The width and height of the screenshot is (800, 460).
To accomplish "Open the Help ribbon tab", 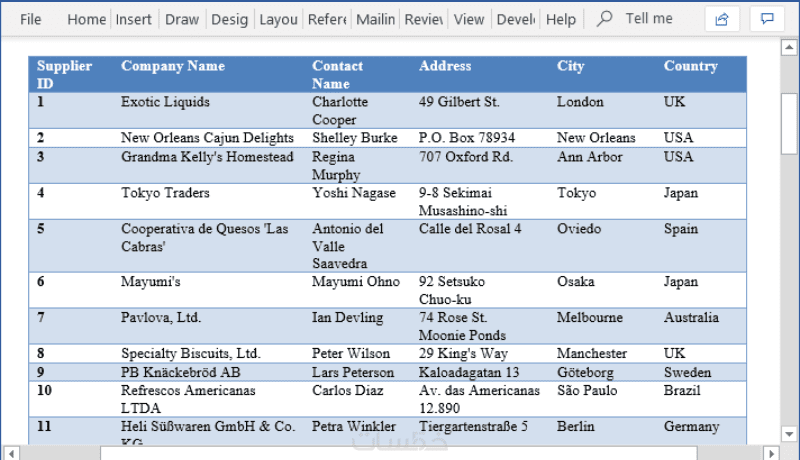I will (561, 19).
